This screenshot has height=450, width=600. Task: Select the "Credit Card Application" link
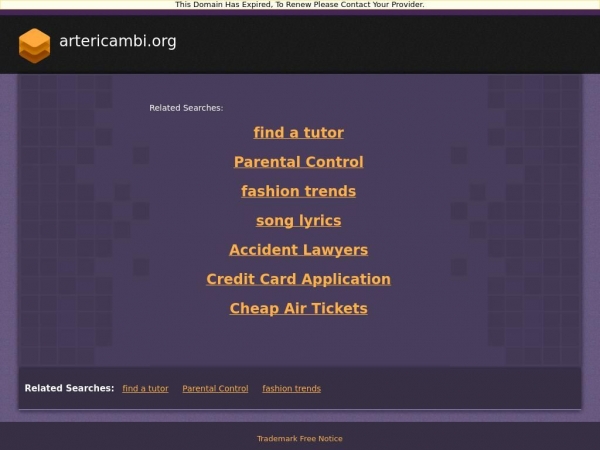click(298, 279)
